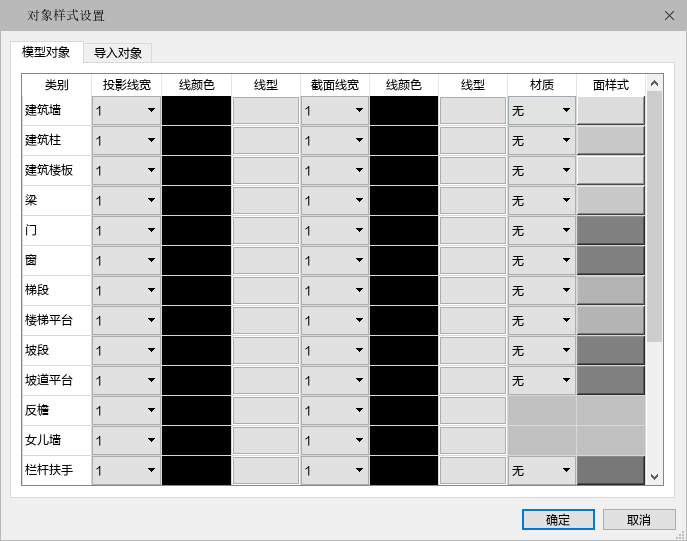The width and height of the screenshot is (687, 541).
Task: Click section 线型 field for 梁
Action: pos(472,200)
